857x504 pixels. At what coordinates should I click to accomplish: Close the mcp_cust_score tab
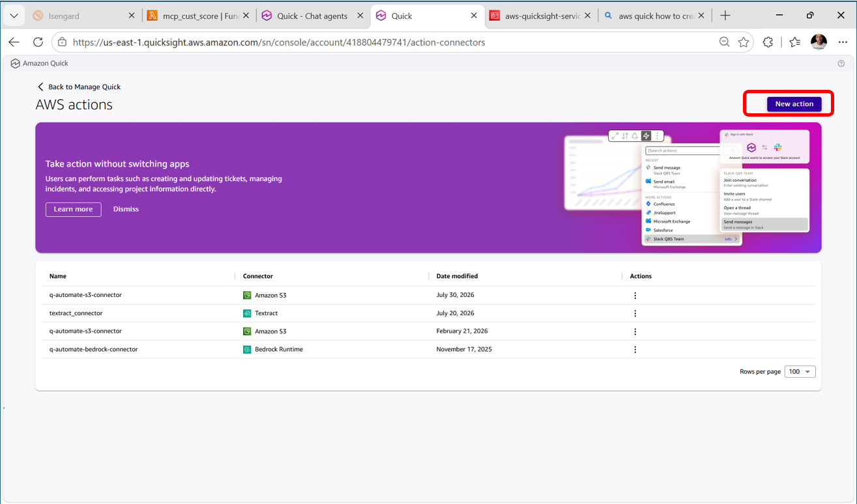click(x=246, y=16)
